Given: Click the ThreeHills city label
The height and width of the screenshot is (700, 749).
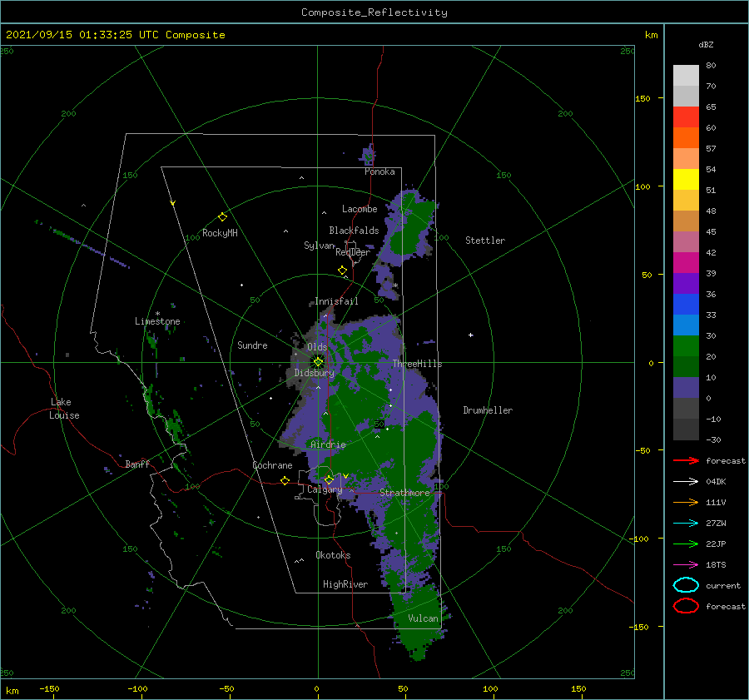Looking at the screenshot, I should pyautogui.click(x=418, y=364).
